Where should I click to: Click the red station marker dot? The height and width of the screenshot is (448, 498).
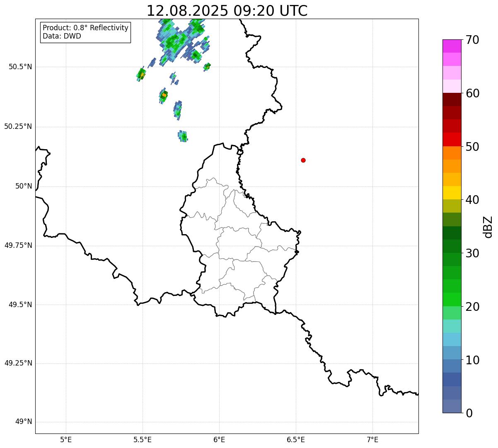(x=303, y=160)
